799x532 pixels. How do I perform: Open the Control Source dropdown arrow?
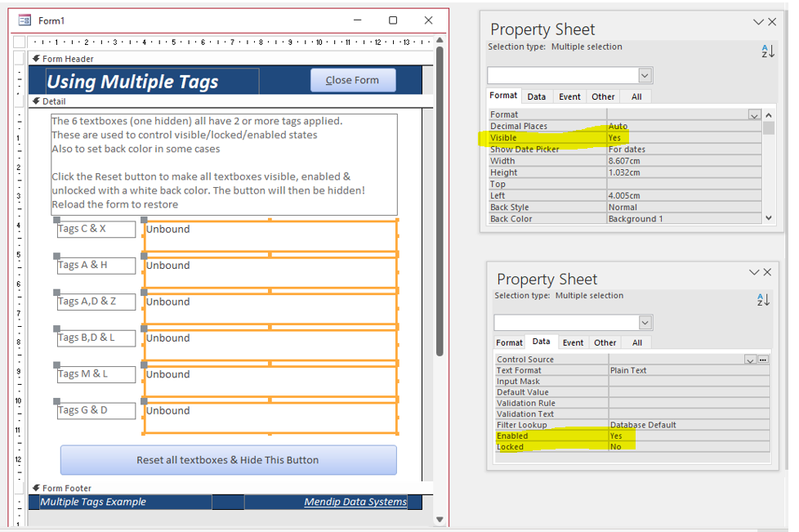(x=750, y=360)
